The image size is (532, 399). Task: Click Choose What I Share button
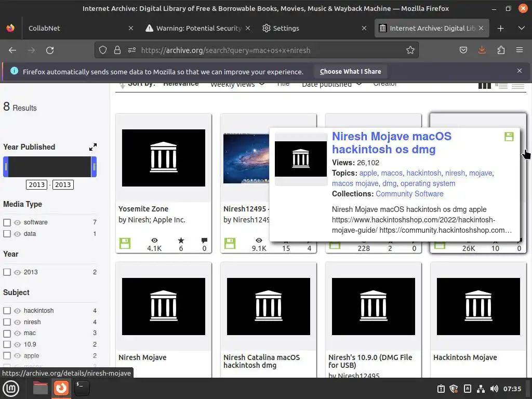click(350, 72)
